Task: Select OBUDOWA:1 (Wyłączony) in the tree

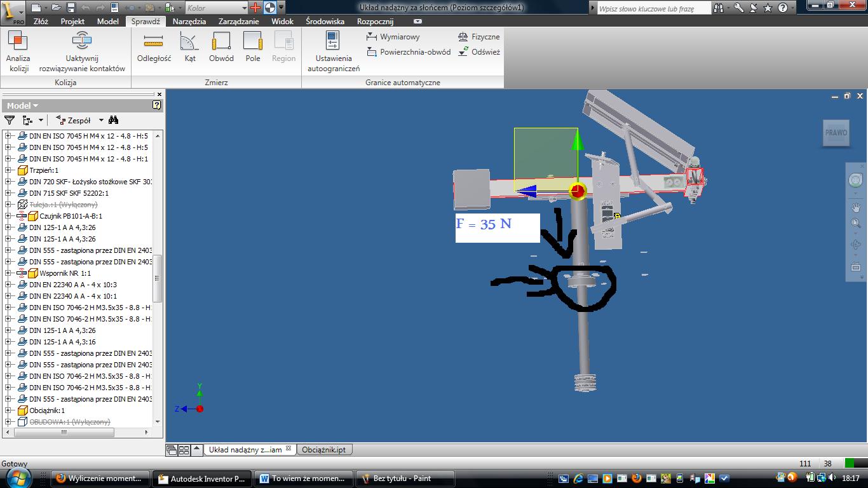Action: (63, 422)
